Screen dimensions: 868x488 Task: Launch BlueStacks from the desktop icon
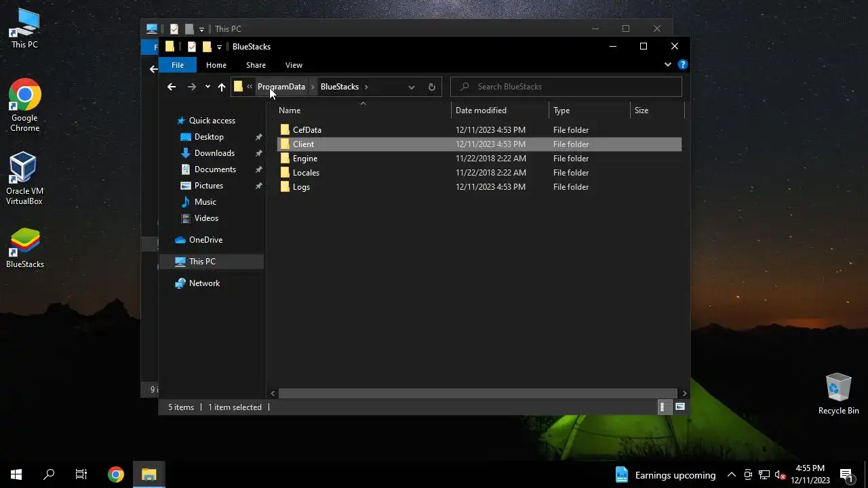click(x=24, y=248)
